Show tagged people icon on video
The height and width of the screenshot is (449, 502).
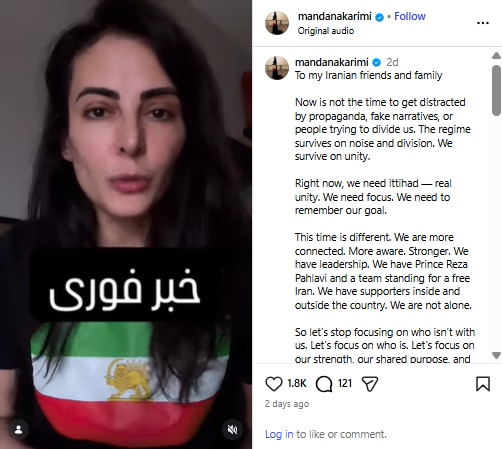[x=19, y=430]
